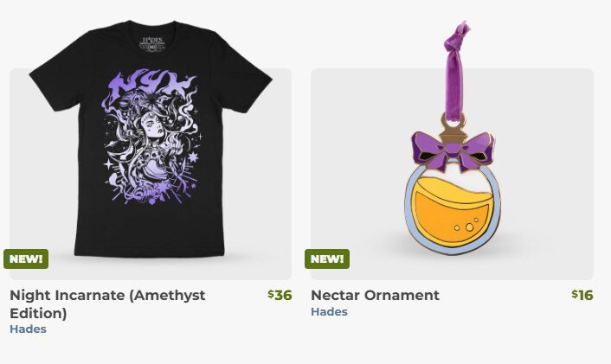Click the Hades logo on the shirt collar
Screen dimensions: 611x364
tap(152, 43)
